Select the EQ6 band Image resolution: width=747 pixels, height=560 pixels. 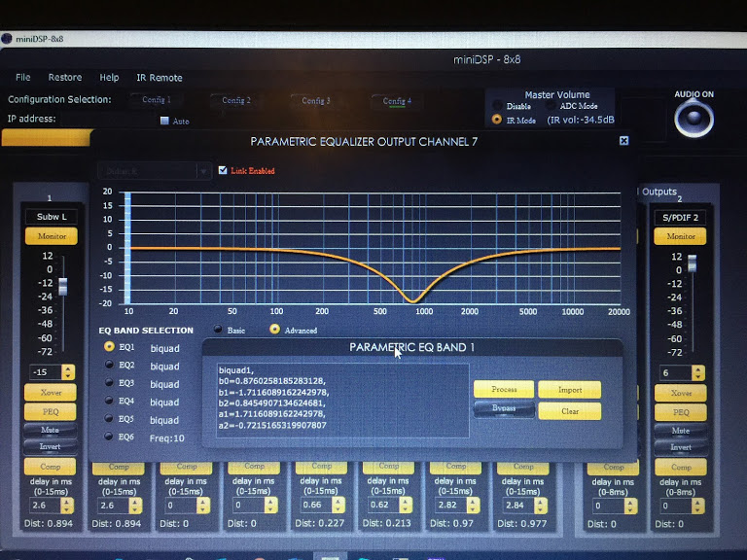pos(109,436)
